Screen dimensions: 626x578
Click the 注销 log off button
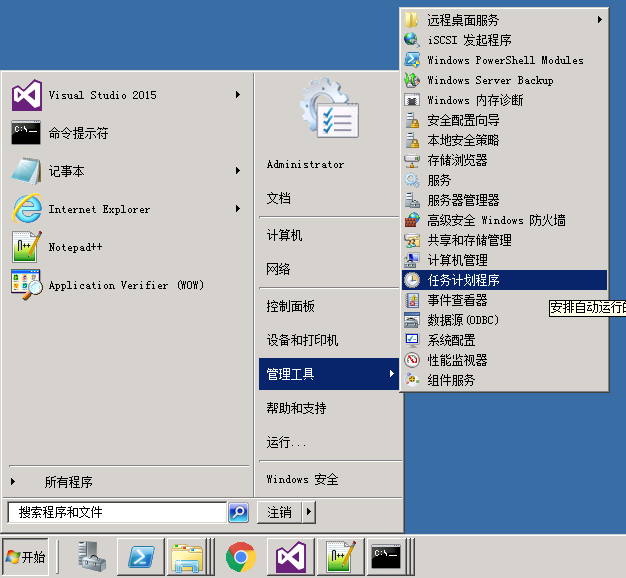[279, 512]
